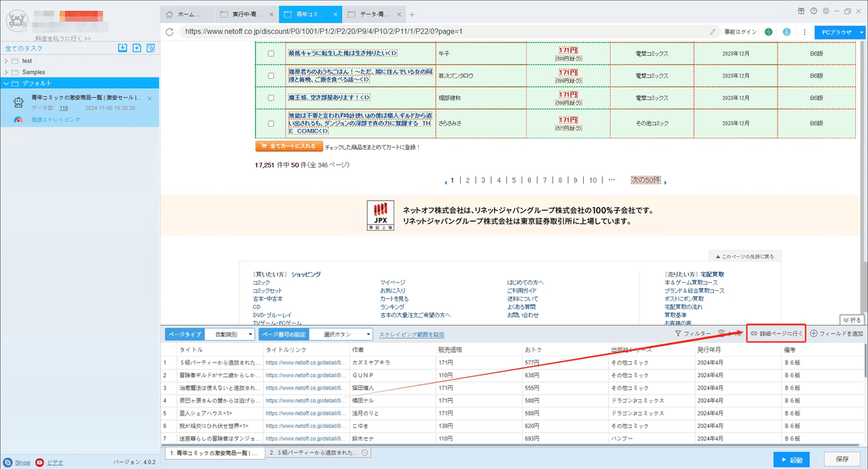Switch to the ホーム tab
Screen dimensions: 868x469
point(187,14)
